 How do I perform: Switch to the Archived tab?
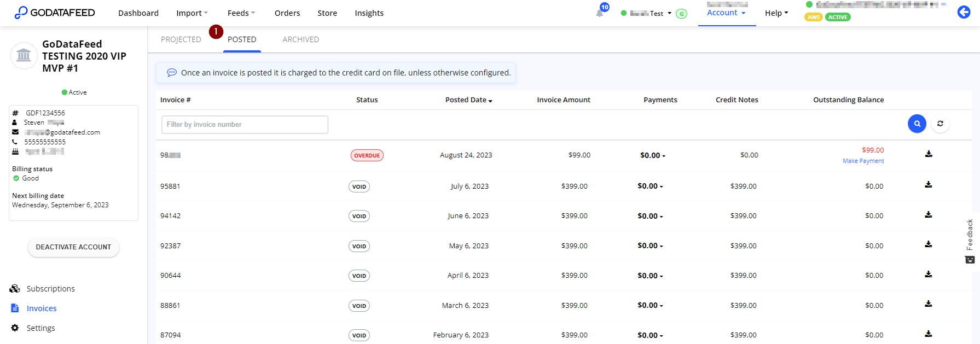[x=300, y=39]
